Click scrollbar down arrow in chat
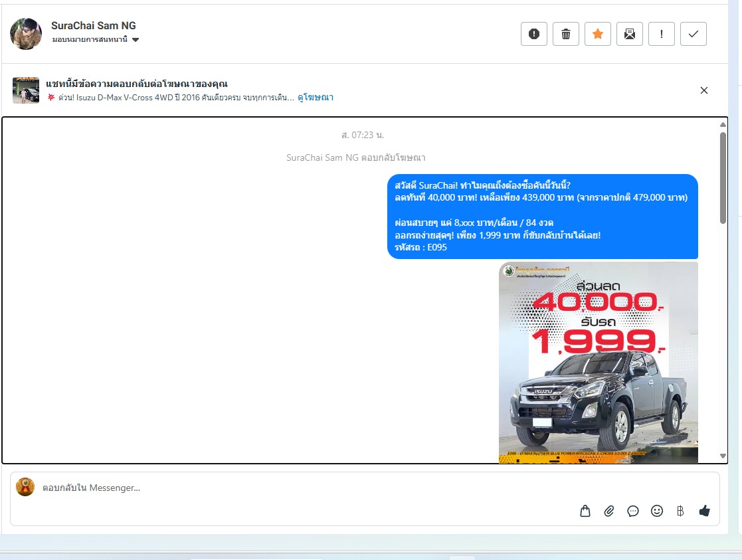The width and height of the screenshot is (742, 560). [x=723, y=456]
